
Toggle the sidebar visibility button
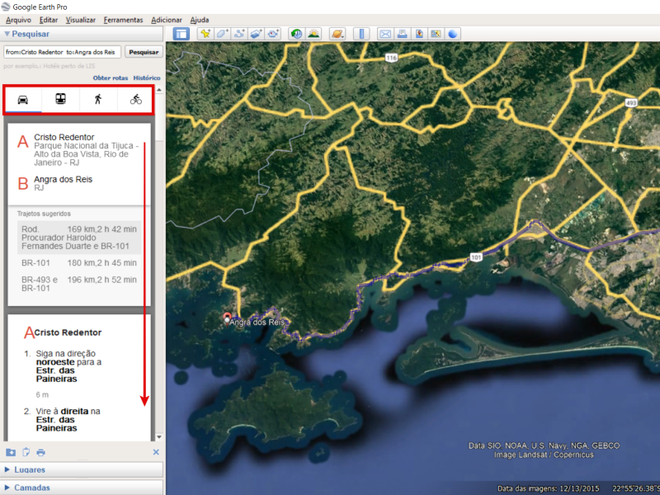(x=181, y=34)
